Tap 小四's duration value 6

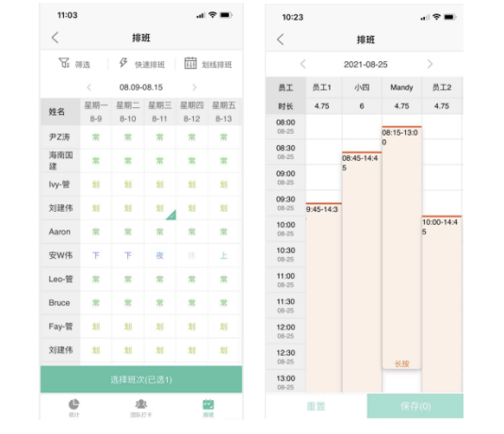[x=362, y=106]
